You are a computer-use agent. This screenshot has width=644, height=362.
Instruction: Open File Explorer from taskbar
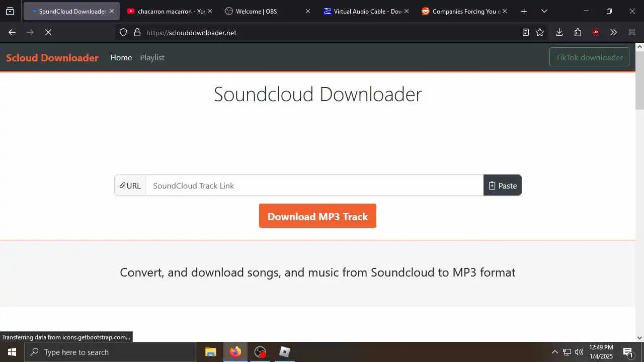click(x=211, y=352)
